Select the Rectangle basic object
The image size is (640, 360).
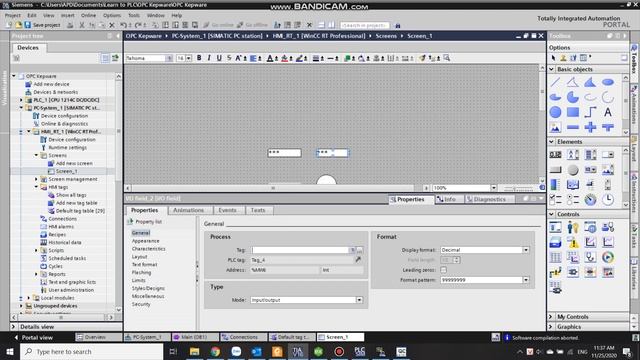coord(573,112)
